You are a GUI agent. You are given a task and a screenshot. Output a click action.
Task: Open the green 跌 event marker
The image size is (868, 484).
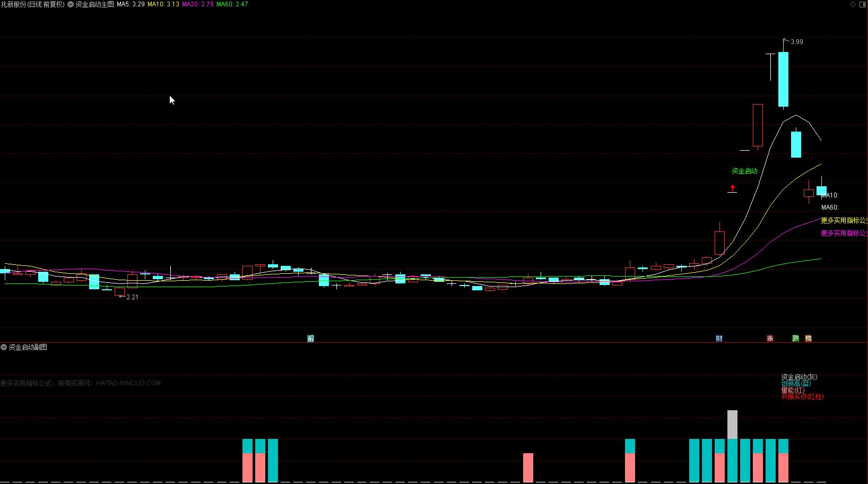tap(795, 339)
